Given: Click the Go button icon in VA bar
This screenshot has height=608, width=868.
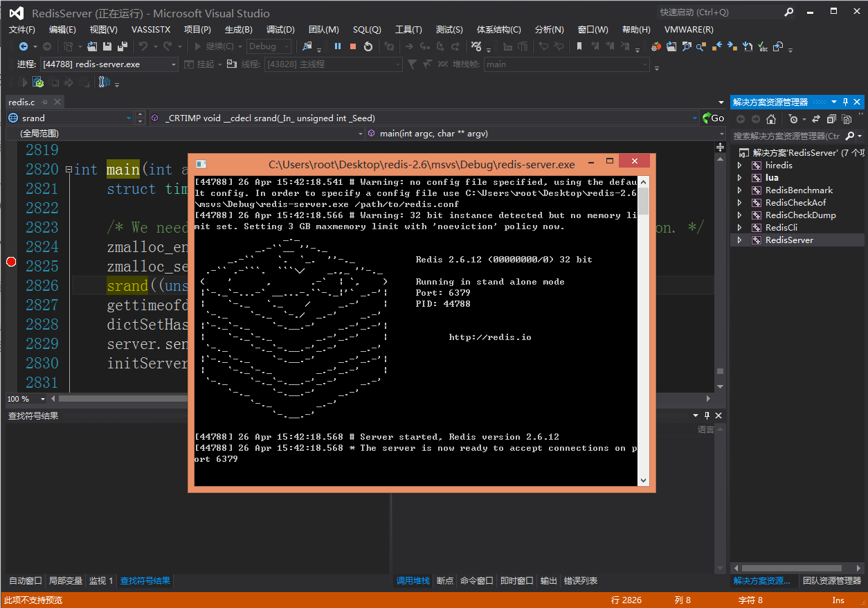Looking at the screenshot, I should pos(713,118).
